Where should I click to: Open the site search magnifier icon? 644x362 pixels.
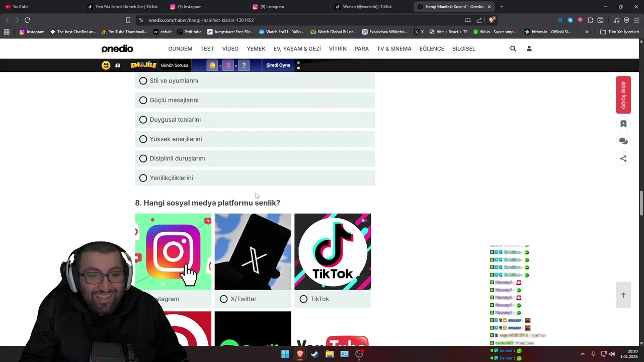pos(513,49)
